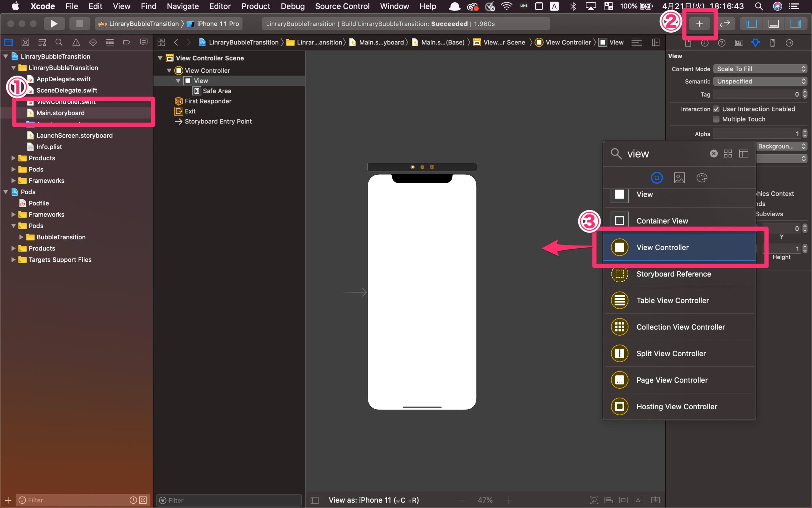Click View as: iPhone 11 device bar
The image size is (812, 508).
pos(374,500)
